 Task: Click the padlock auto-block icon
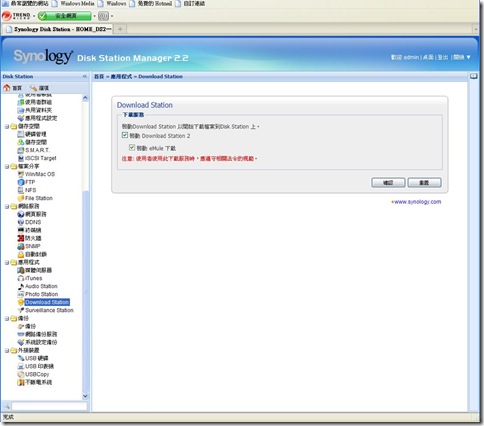coord(21,254)
